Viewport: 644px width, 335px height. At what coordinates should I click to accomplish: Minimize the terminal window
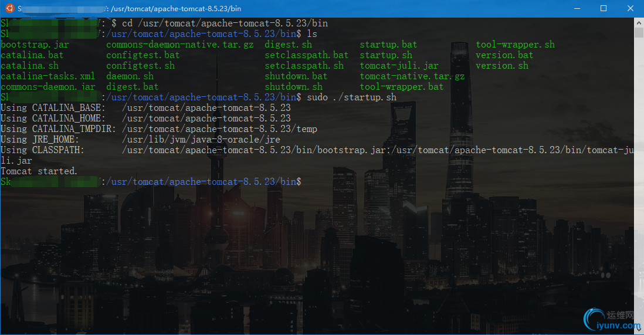tap(577, 8)
